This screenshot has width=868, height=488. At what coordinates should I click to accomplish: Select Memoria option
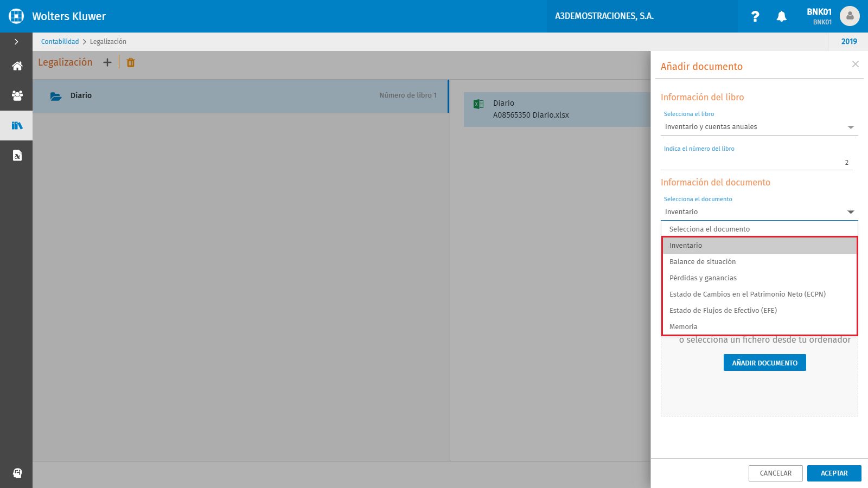[759, 327]
